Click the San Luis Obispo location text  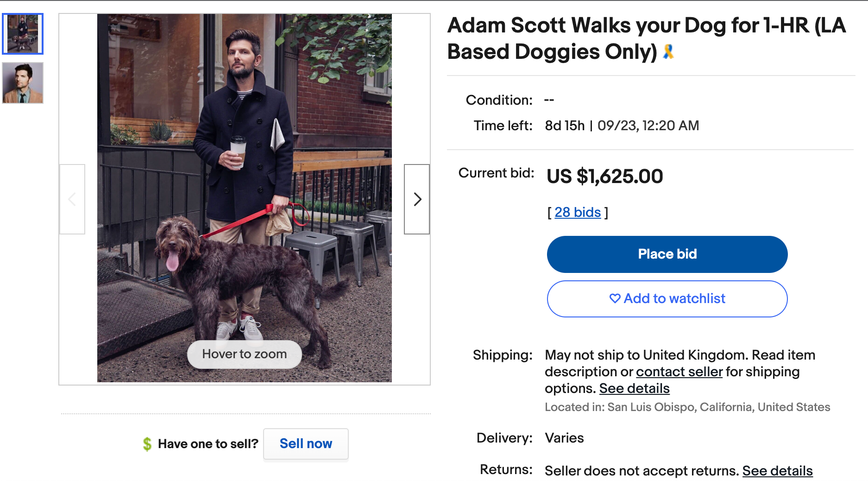click(x=687, y=407)
